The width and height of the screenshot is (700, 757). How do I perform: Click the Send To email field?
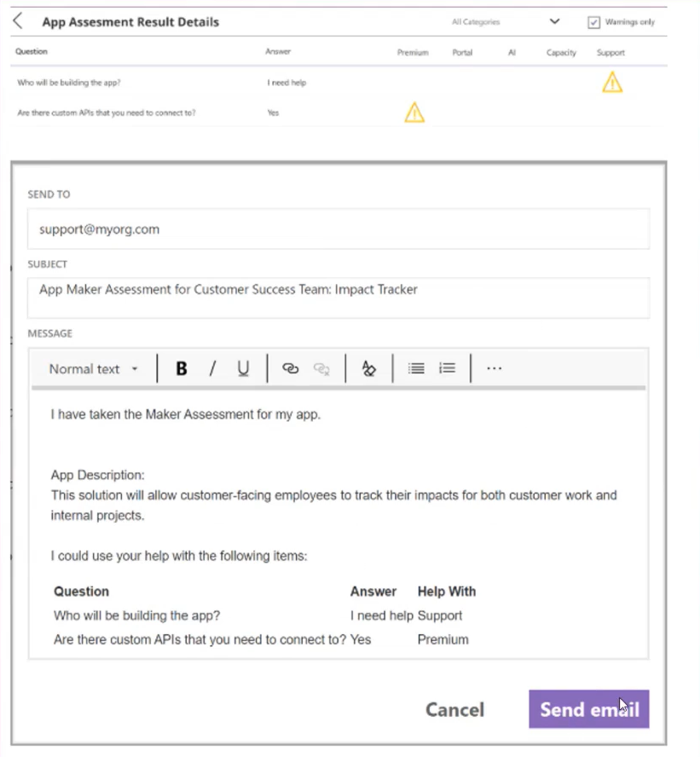point(338,229)
